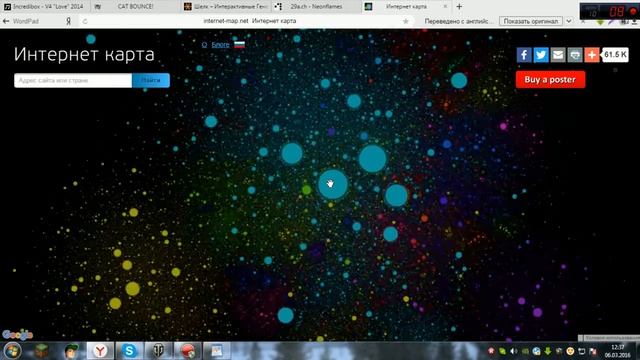This screenshot has height=360, width=640.
Task: Open a new browser tab
Action: pyautogui.click(x=459, y=7)
